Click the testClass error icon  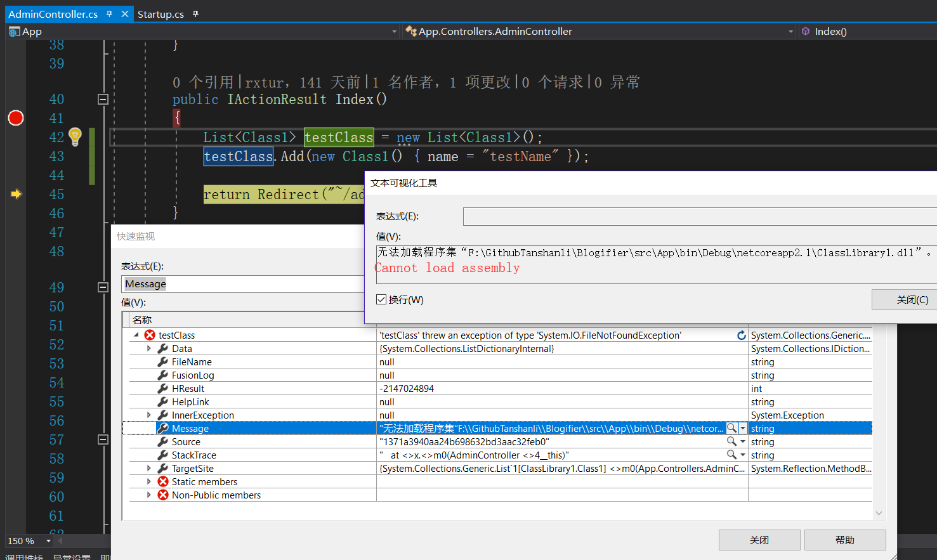[150, 335]
